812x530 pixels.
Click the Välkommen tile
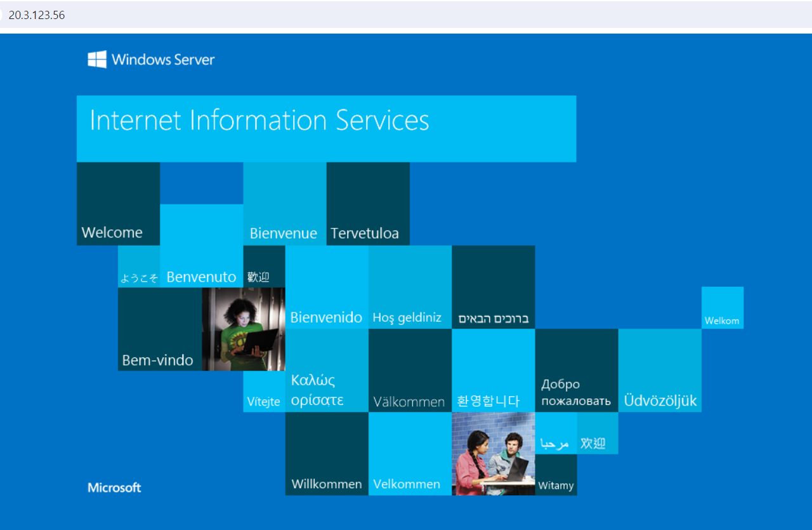click(410, 370)
